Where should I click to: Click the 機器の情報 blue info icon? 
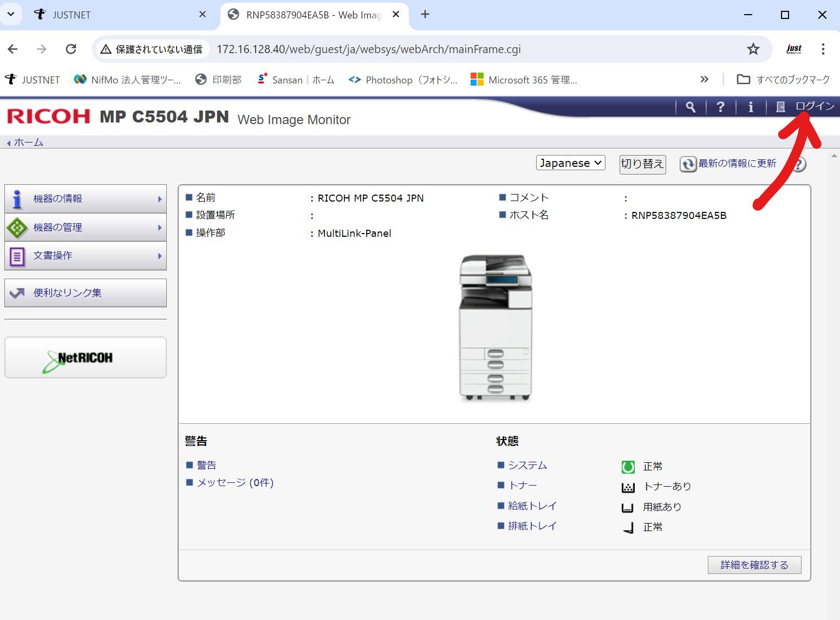pyautogui.click(x=17, y=199)
